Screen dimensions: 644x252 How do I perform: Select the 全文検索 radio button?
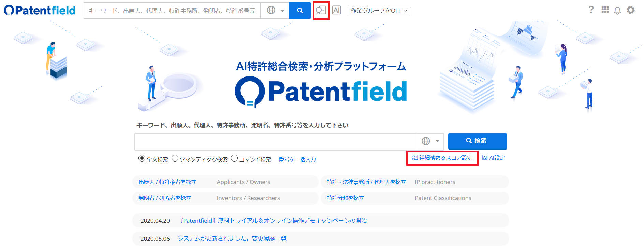[142, 158]
